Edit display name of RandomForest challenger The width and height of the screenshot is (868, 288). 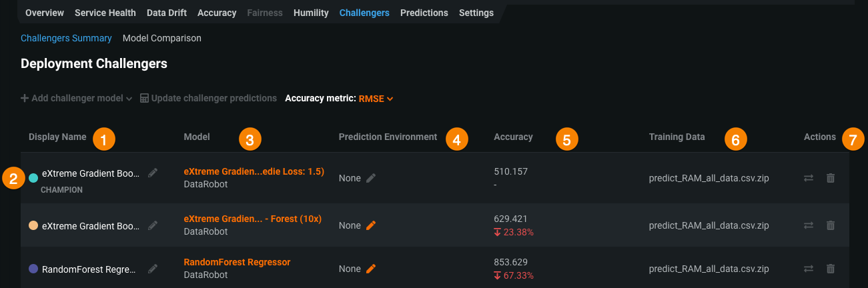(x=153, y=269)
